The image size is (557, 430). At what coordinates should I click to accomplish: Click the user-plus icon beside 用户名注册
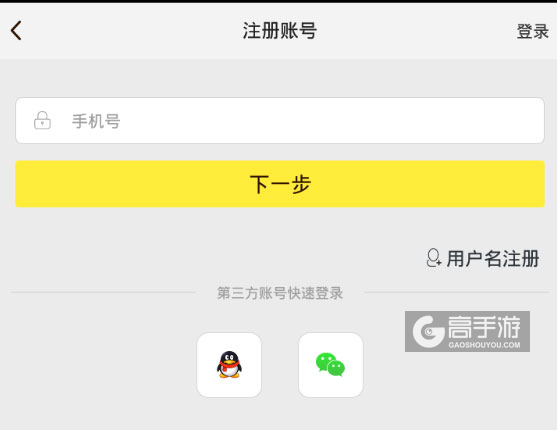[434, 258]
